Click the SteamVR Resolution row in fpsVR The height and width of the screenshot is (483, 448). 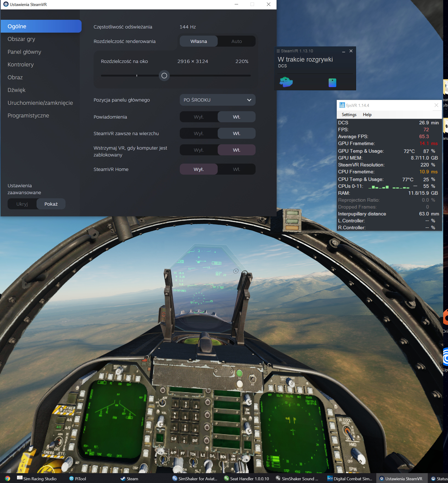(x=389, y=165)
